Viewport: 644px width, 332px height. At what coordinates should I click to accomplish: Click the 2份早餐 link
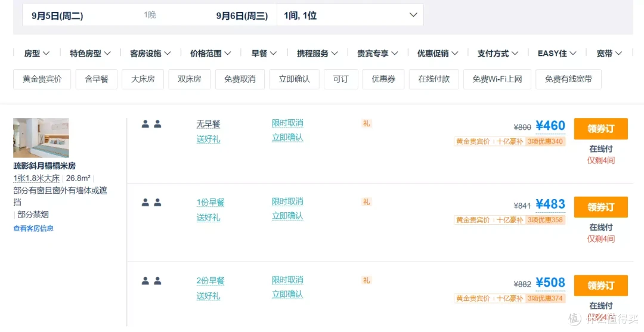tap(210, 281)
